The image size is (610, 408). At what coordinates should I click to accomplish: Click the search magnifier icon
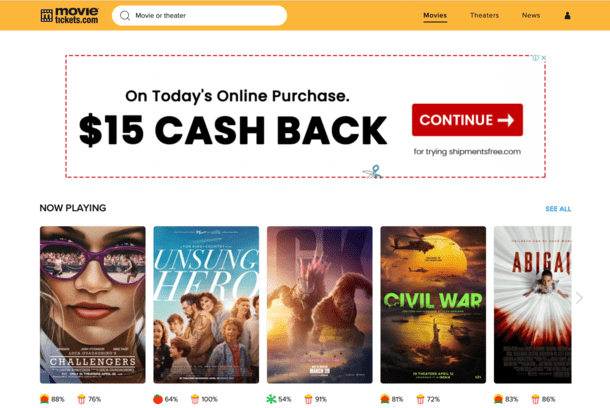pyautogui.click(x=125, y=16)
